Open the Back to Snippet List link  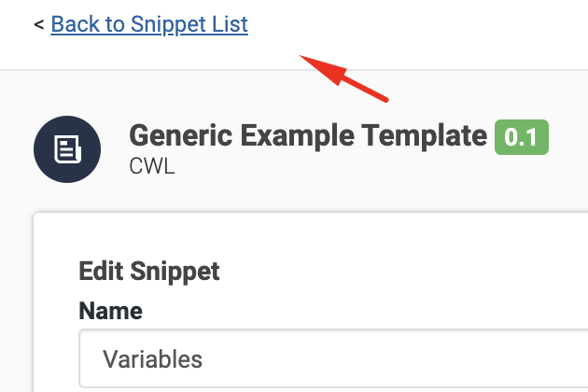(149, 25)
